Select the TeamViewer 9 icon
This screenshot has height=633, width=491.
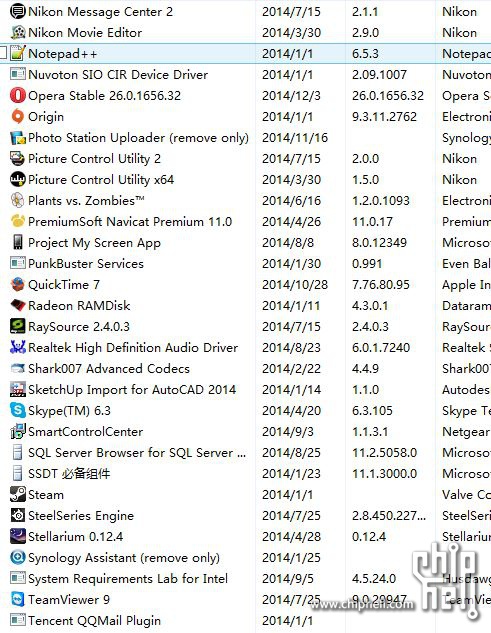pyautogui.click(x=17, y=599)
